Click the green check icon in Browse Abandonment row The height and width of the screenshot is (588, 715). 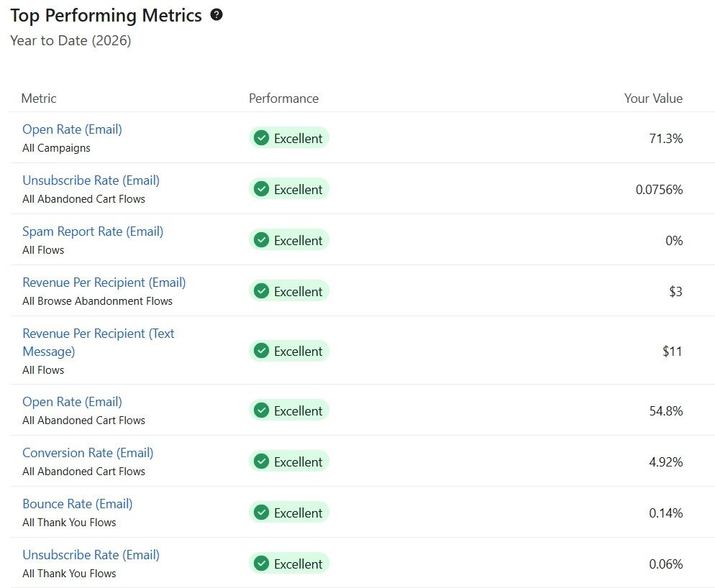[261, 291]
